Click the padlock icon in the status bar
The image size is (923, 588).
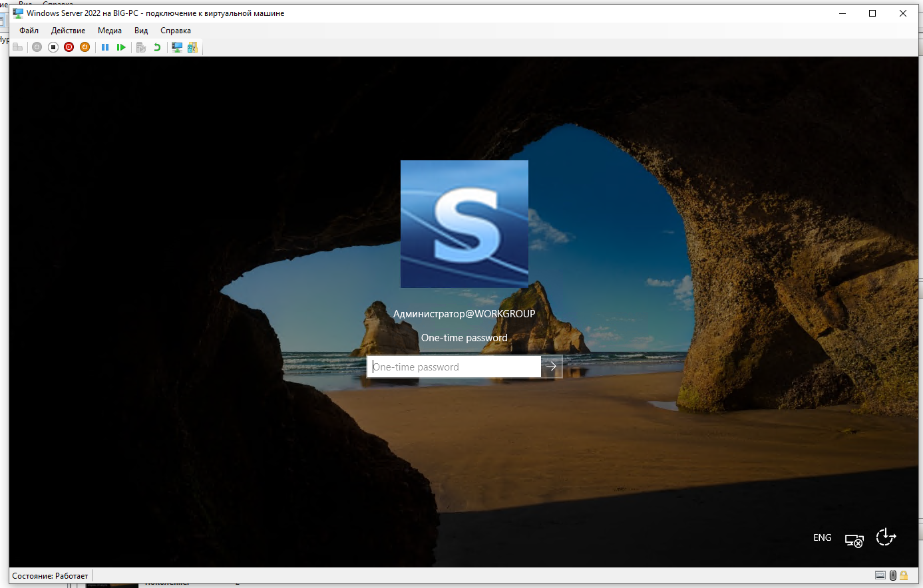(x=903, y=575)
